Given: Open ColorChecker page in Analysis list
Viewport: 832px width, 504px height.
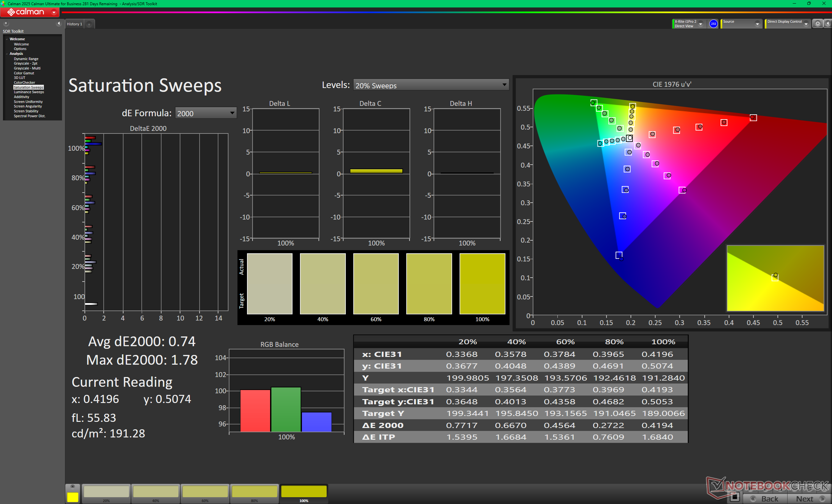Looking at the screenshot, I should pyautogui.click(x=24, y=83).
